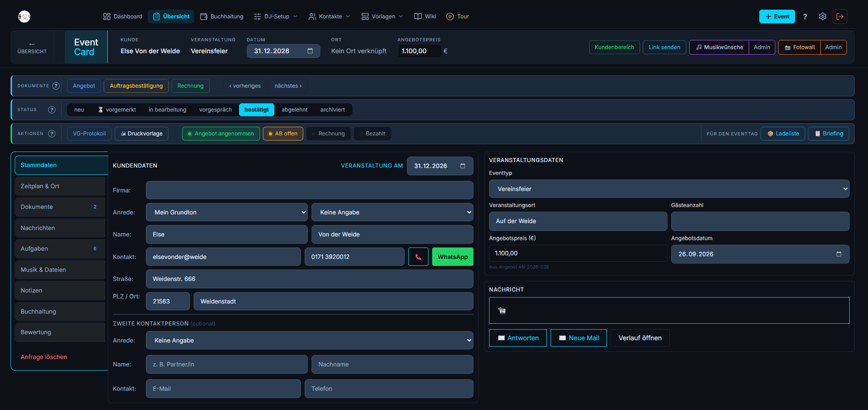The height and width of the screenshot is (410, 868).
Task: Toggle AB offen state
Action: tap(283, 134)
